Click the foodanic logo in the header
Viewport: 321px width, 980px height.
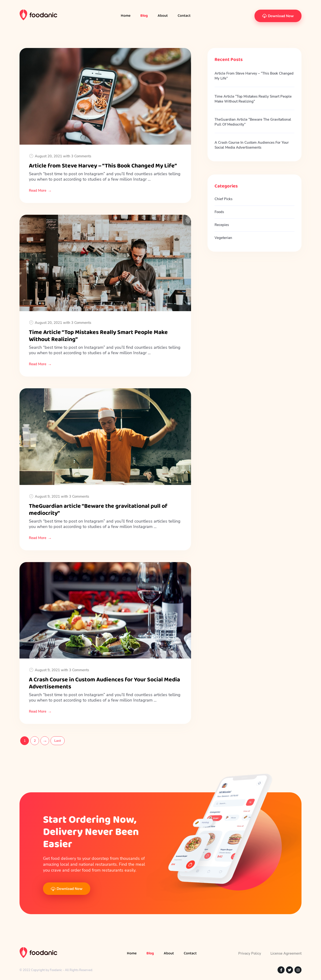38,15
